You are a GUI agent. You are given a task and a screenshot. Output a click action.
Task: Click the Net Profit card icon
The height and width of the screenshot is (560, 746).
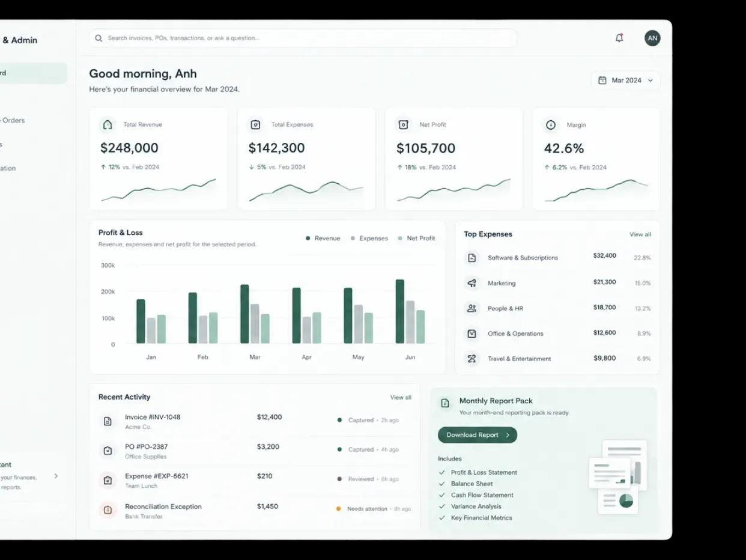[403, 124]
